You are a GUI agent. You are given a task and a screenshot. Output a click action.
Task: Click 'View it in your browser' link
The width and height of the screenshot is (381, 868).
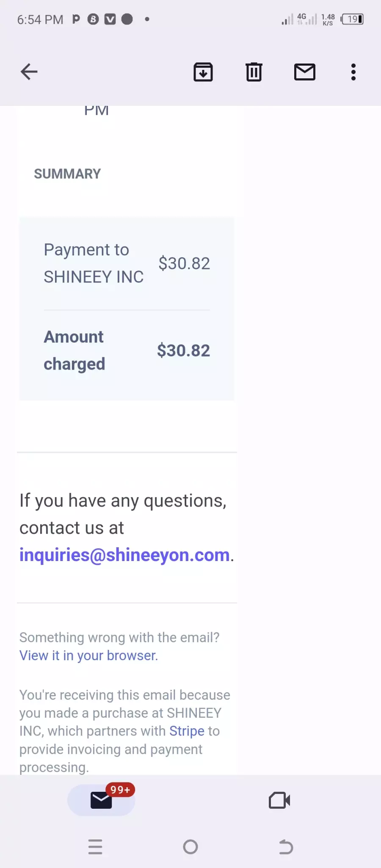point(88,655)
